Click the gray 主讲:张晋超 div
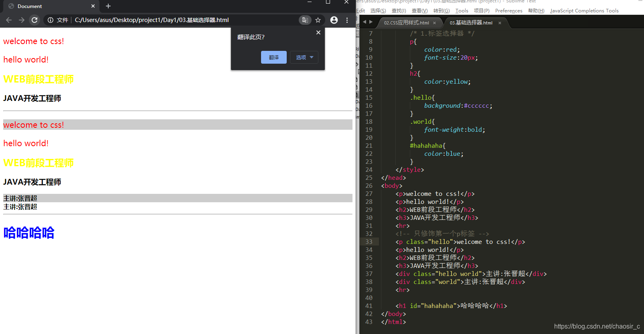Image resolution: width=644 pixels, height=334 pixels. 178,198
